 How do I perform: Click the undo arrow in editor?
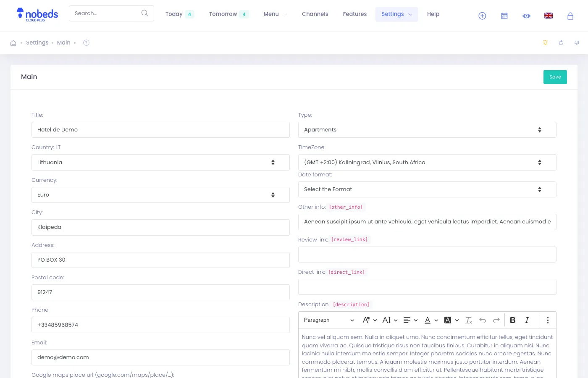483,320
